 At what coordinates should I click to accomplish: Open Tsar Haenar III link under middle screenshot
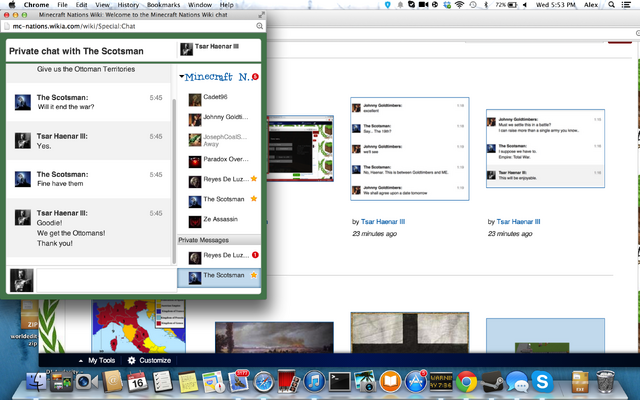(383, 222)
